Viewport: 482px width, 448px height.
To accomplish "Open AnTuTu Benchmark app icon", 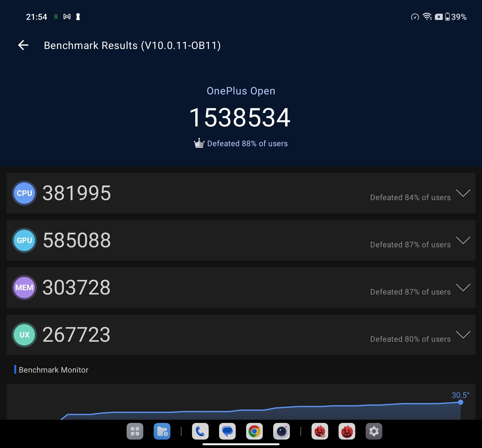I will coord(347,431).
